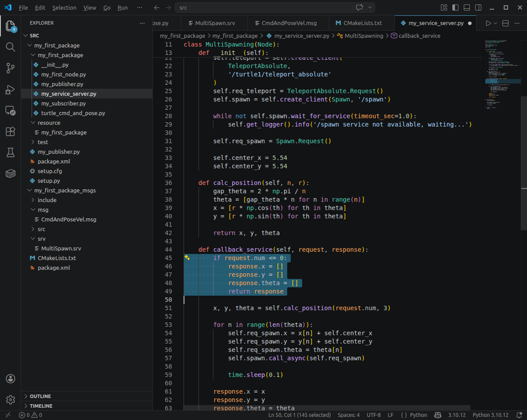This screenshot has height=420, width=527.
Task: Expand the OUTLINE section
Action: click(87, 396)
